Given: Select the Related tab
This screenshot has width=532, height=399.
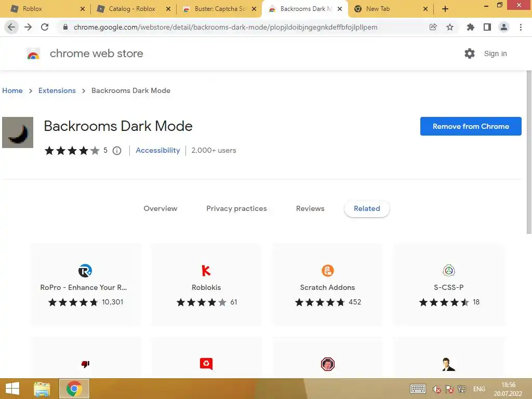Looking at the screenshot, I should 367,209.
